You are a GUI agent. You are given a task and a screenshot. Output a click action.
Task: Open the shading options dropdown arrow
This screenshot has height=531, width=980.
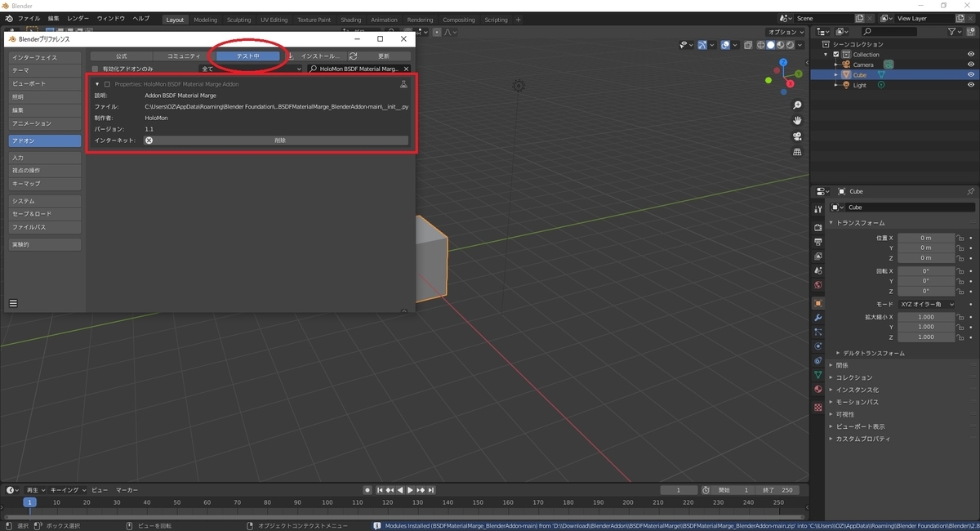point(801,45)
